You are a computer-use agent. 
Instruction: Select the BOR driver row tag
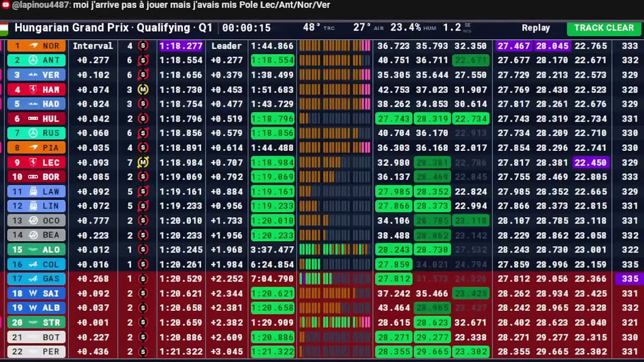coord(36,177)
